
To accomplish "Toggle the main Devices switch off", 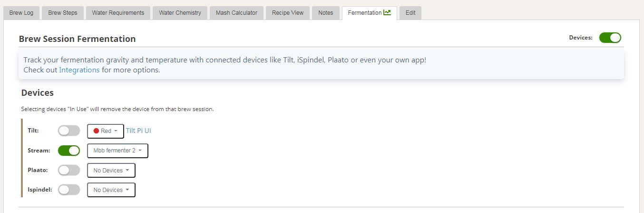I will click(610, 38).
